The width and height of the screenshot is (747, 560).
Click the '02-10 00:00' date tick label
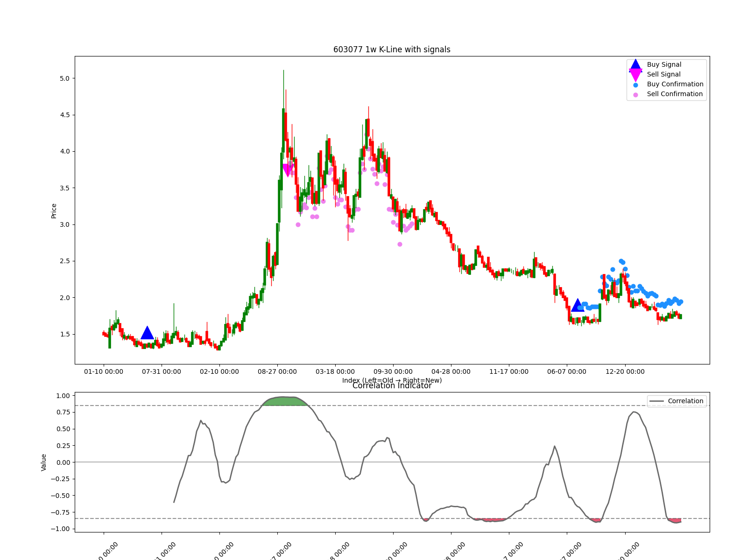coord(219,371)
